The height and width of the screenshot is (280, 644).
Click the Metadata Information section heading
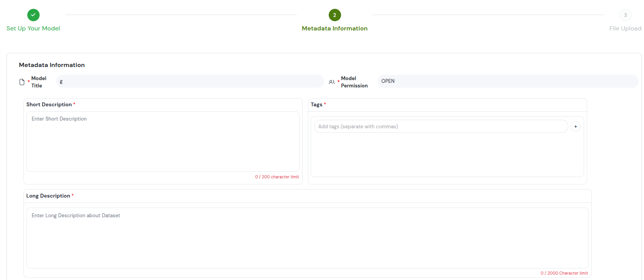click(52, 65)
